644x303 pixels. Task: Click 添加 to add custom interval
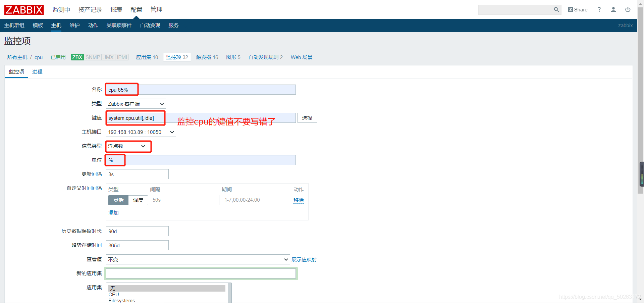tap(113, 213)
